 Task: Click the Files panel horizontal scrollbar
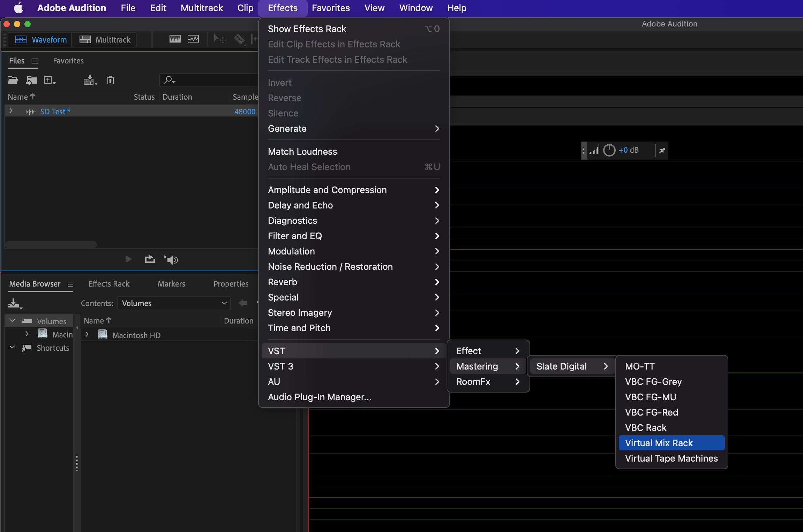pyautogui.click(x=51, y=244)
